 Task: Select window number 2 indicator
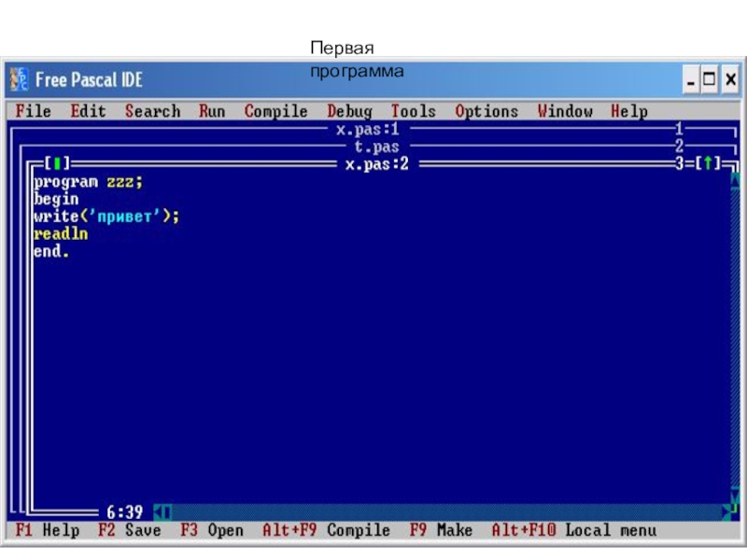coord(680,147)
